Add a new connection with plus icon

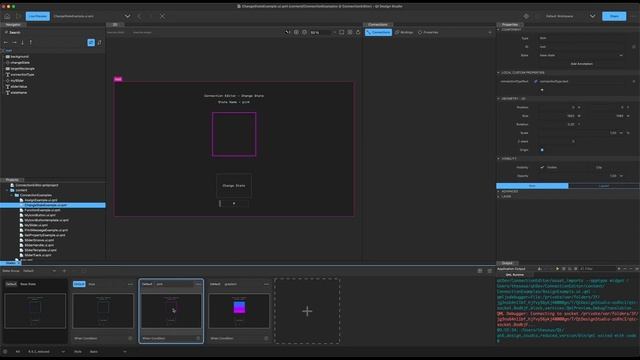490,32
